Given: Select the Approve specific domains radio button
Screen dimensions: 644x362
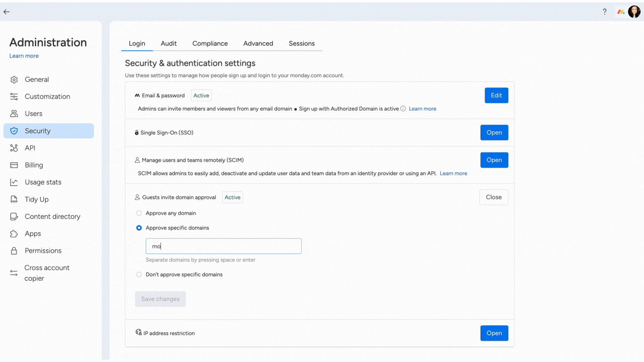Looking at the screenshot, I should pyautogui.click(x=139, y=228).
